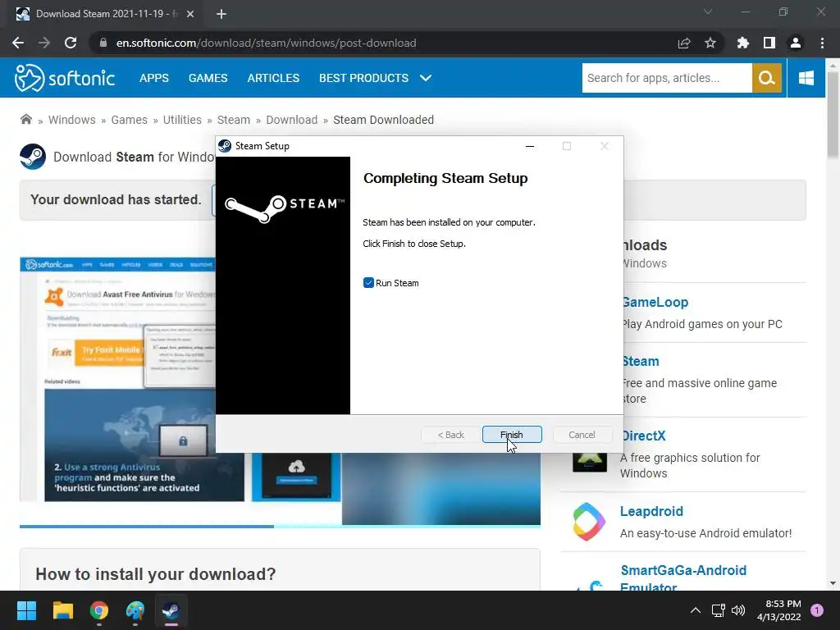Viewport: 840px width, 630px height.
Task: Click the address bar URL
Action: tap(267, 43)
